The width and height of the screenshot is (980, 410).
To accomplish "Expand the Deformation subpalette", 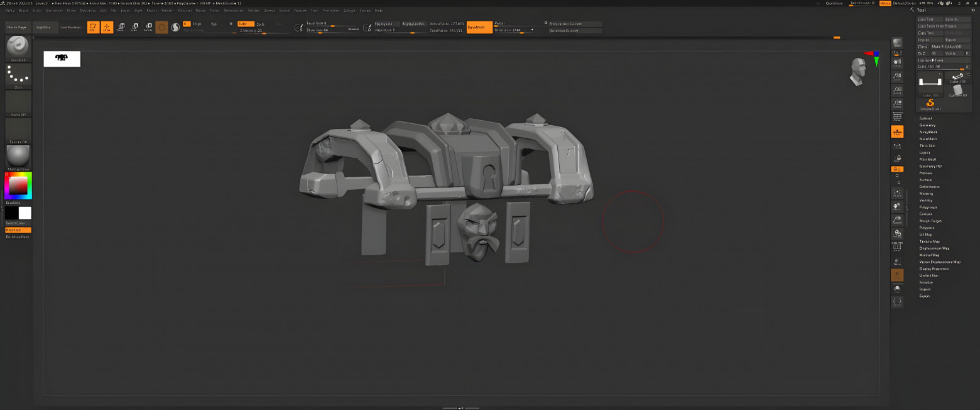I will [x=930, y=186].
